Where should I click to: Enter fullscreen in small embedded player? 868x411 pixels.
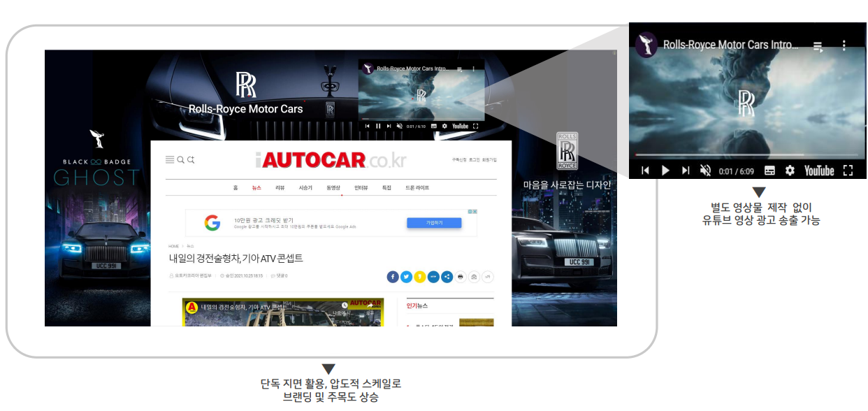(476, 126)
